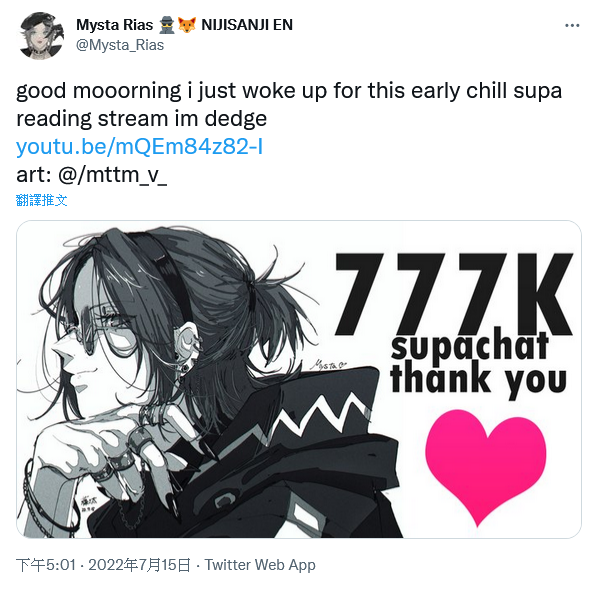Click the Mysta Rias display name
This screenshot has width=598, height=591.
pos(114,25)
